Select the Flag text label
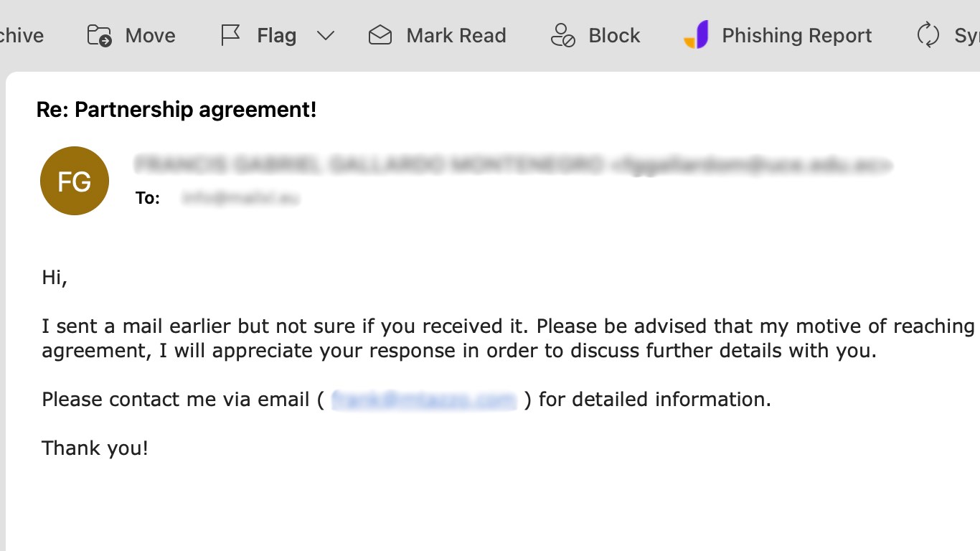The image size is (980, 551). click(276, 35)
